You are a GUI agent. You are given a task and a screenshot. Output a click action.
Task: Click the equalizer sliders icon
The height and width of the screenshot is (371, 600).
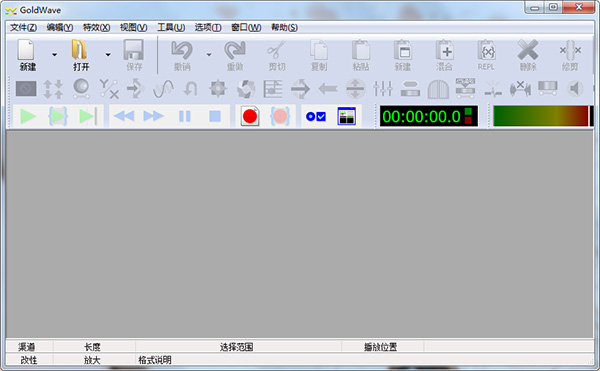point(383,89)
